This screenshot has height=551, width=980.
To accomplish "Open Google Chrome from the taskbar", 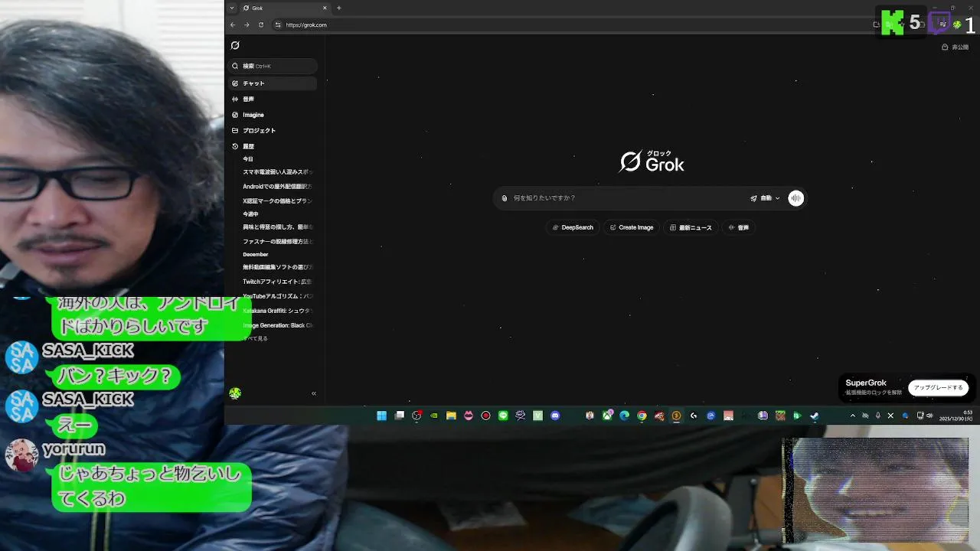I will tap(642, 416).
